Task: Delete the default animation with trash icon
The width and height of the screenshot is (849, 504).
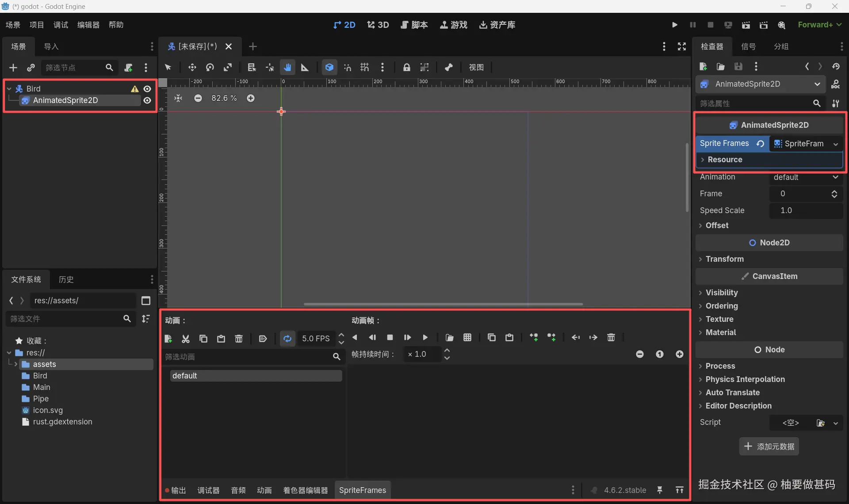Action: point(239,338)
